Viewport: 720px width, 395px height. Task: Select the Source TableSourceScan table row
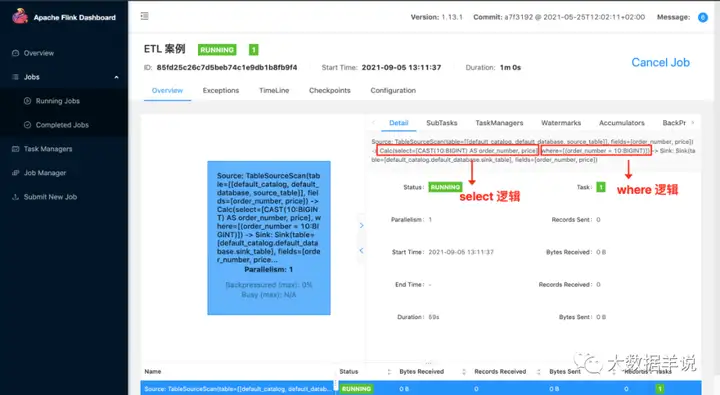[421, 388]
